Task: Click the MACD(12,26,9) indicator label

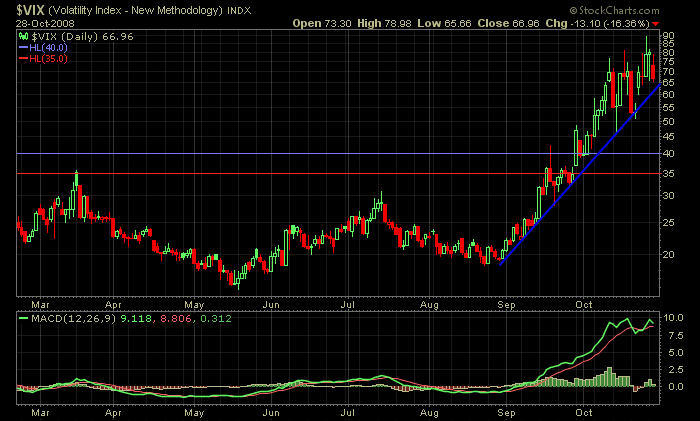Action: 74,318
